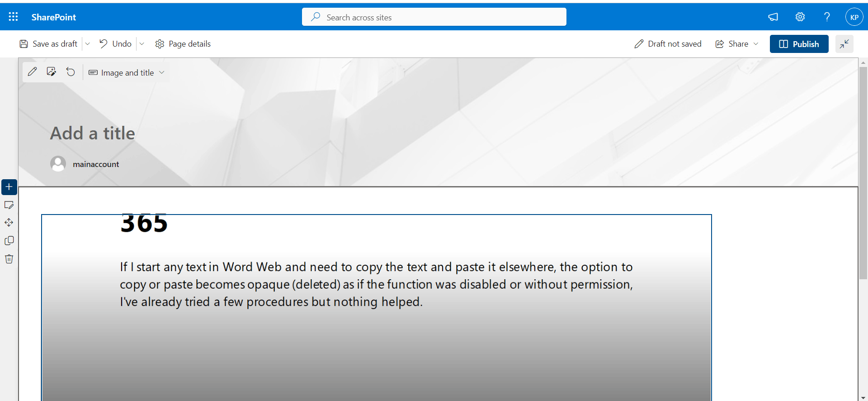The image size is (868, 401).
Task: Go to the SharePoint home link
Action: pyautogui.click(x=54, y=17)
